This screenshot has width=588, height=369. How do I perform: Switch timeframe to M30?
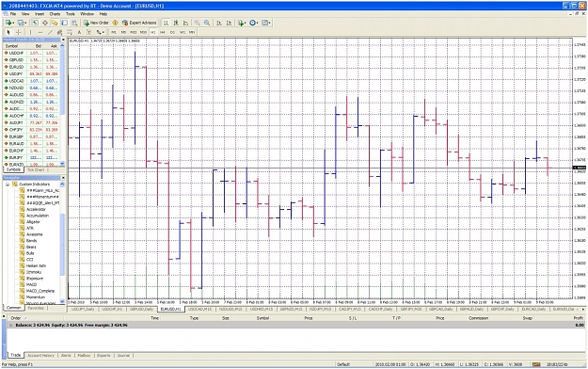click(x=143, y=32)
